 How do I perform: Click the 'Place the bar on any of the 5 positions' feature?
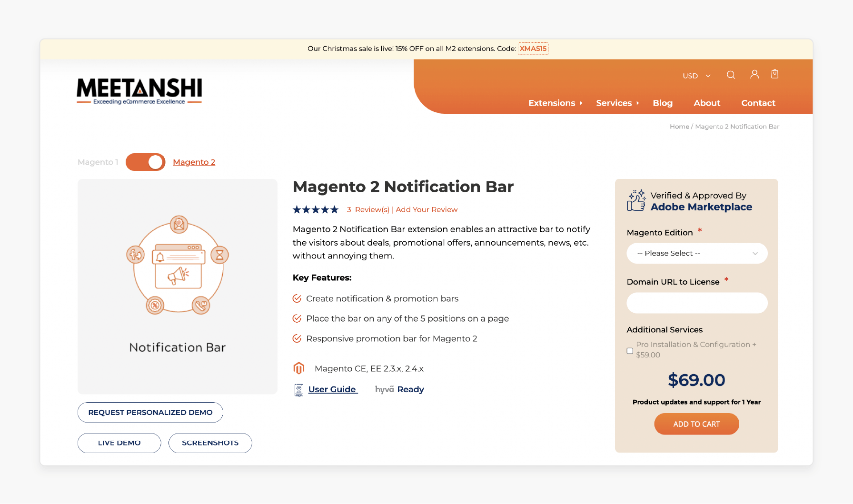pyautogui.click(x=407, y=318)
